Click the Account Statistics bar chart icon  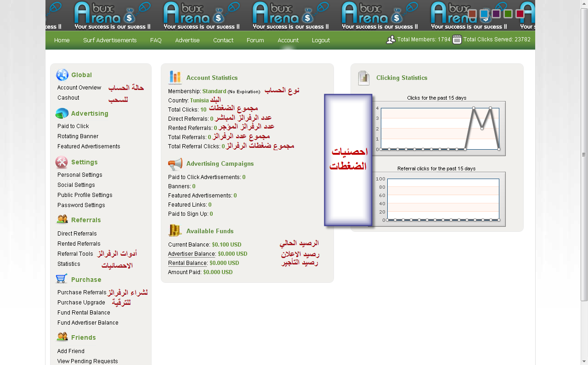click(x=175, y=78)
